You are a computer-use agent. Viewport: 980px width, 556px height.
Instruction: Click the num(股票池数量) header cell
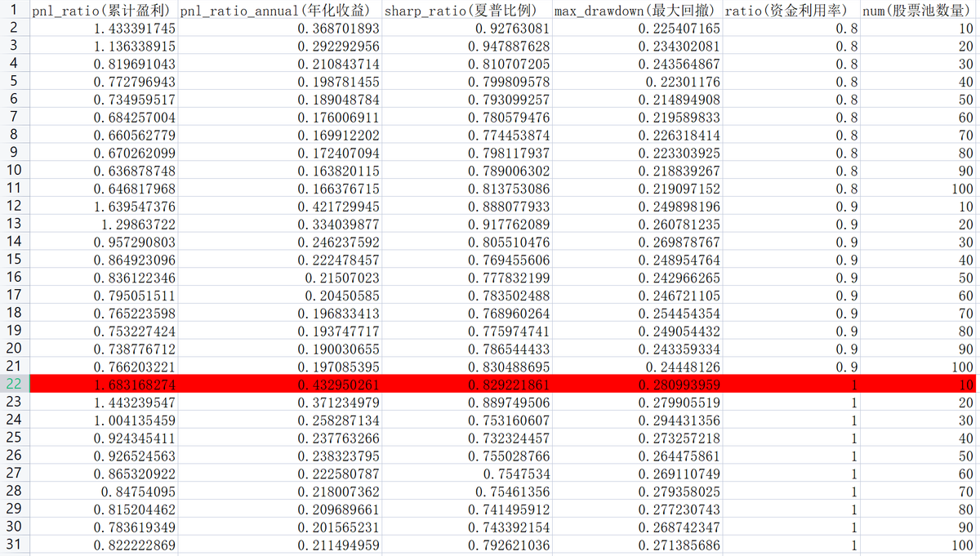tap(920, 11)
